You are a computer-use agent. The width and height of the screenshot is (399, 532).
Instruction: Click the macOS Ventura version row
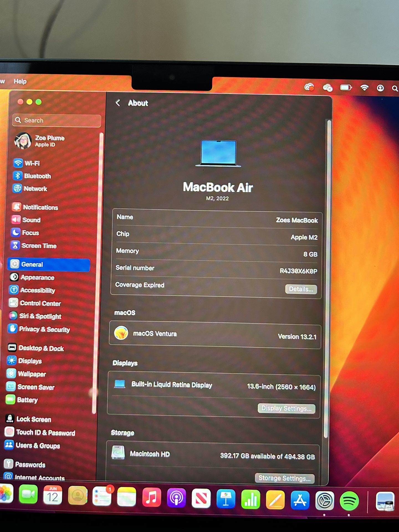tap(215, 334)
